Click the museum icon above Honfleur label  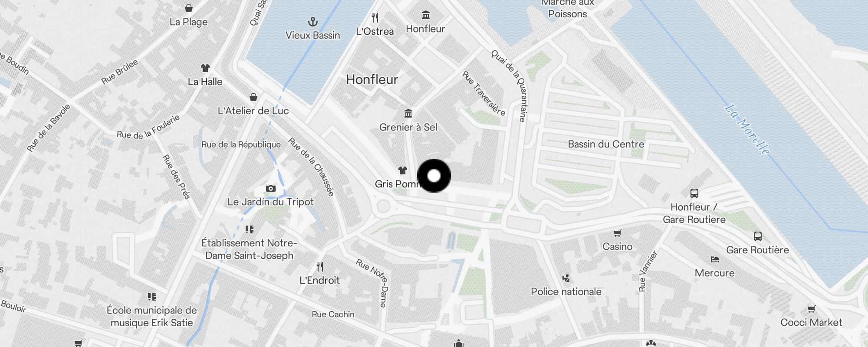[x=426, y=15]
